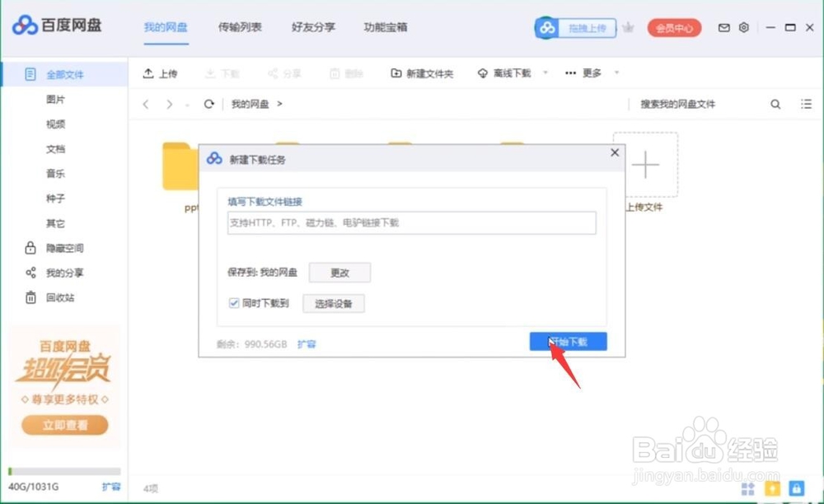Open the 会员中心 member center
The width and height of the screenshot is (824, 504).
click(674, 28)
